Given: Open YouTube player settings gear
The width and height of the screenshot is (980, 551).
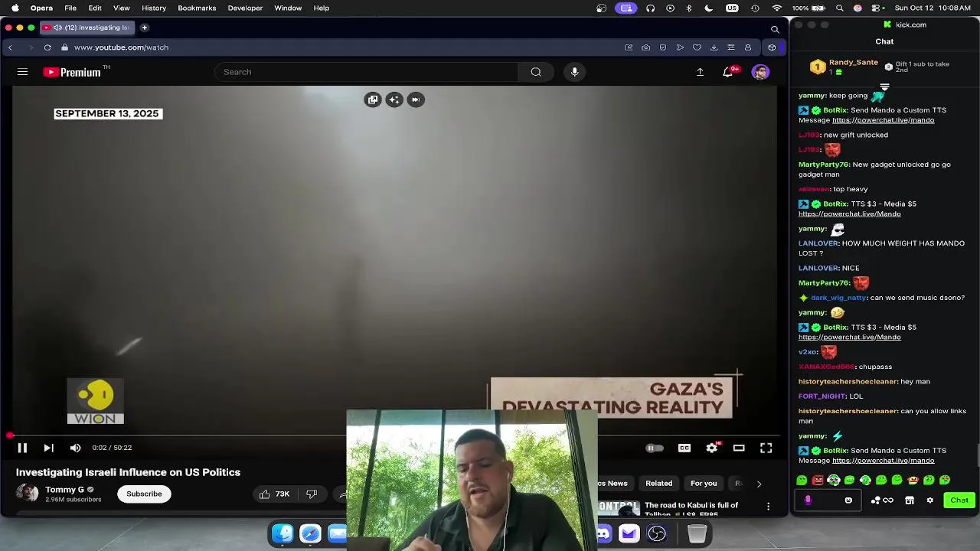Looking at the screenshot, I should (712, 448).
